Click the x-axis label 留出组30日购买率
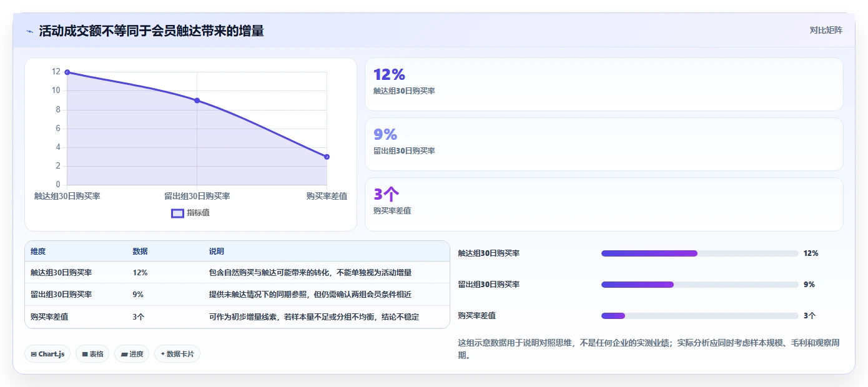This screenshot has width=868, height=387. pyautogui.click(x=197, y=196)
